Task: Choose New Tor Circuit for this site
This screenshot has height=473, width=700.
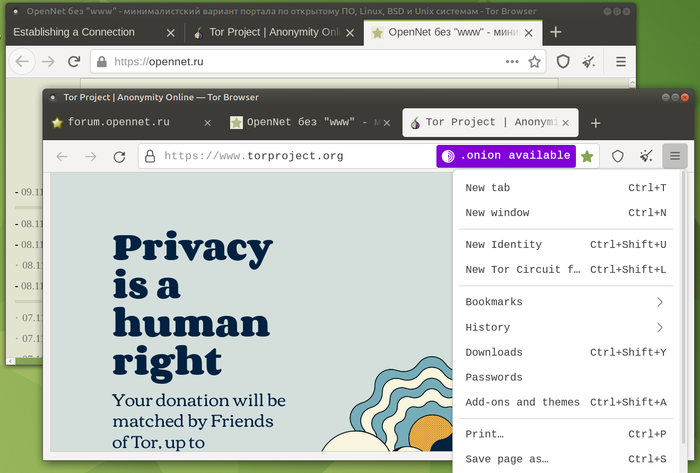Action: tap(566, 270)
